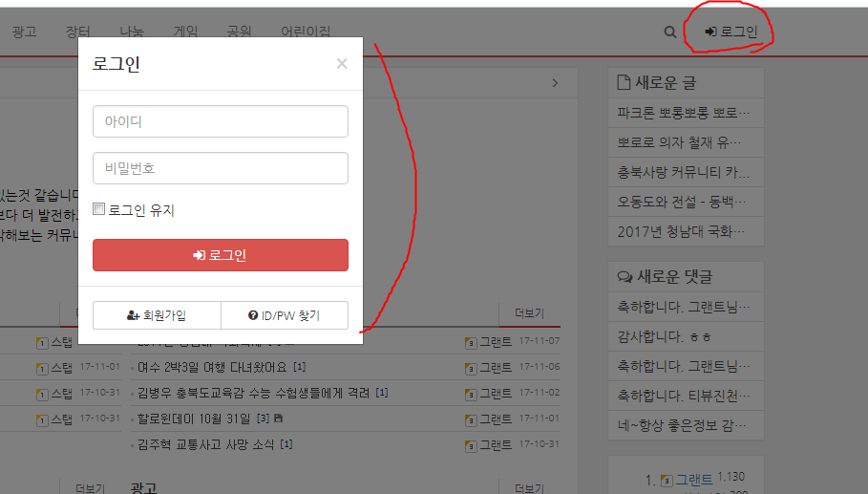Click the 새로운 댓글 speech bubble icon
Image resolution: width=868 pixels, height=494 pixels.
[x=625, y=276]
